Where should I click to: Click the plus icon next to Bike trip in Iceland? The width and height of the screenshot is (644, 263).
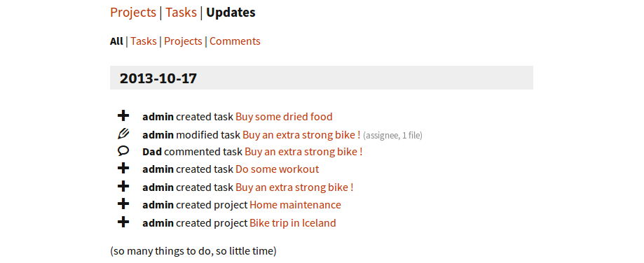pyautogui.click(x=123, y=222)
